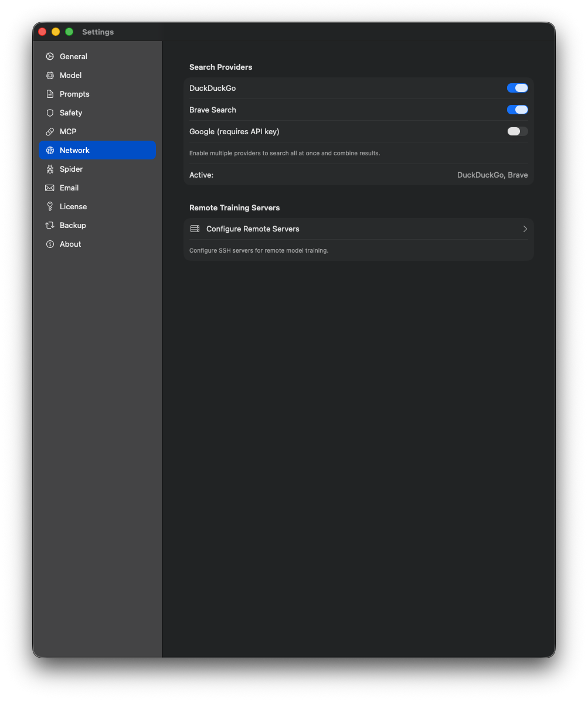This screenshot has height=701, width=588.
Task: Click the License key icon
Action: [x=50, y=206]
